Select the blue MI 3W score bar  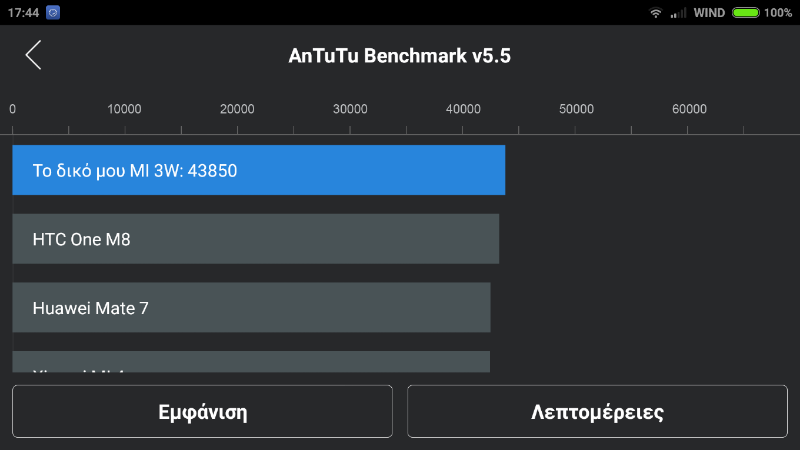pos(258,170)
